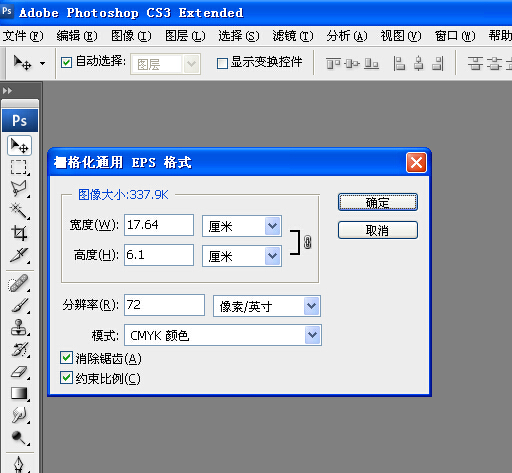Open the 图像(I) menu
The width and height of the screenshot is (512, 473).
(131, 36)
